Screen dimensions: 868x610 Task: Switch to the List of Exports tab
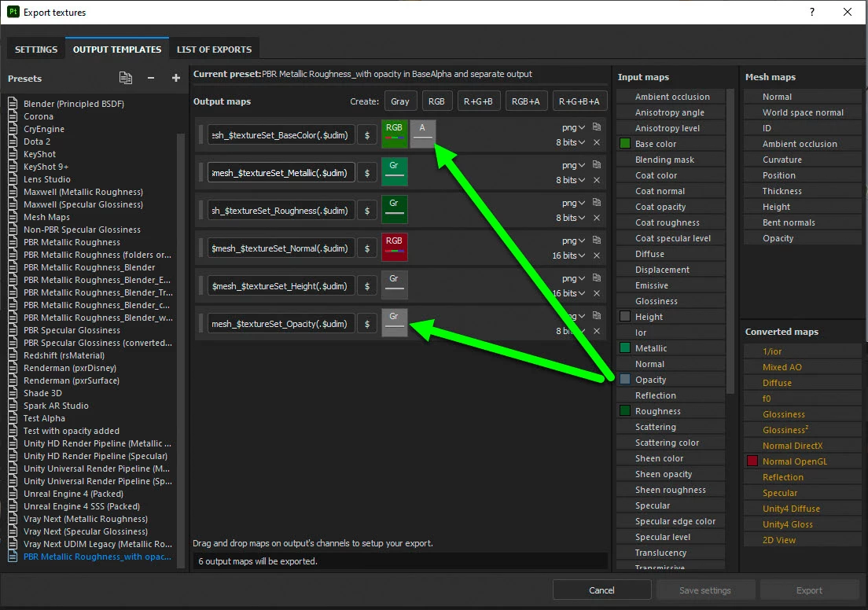point(214,50)
